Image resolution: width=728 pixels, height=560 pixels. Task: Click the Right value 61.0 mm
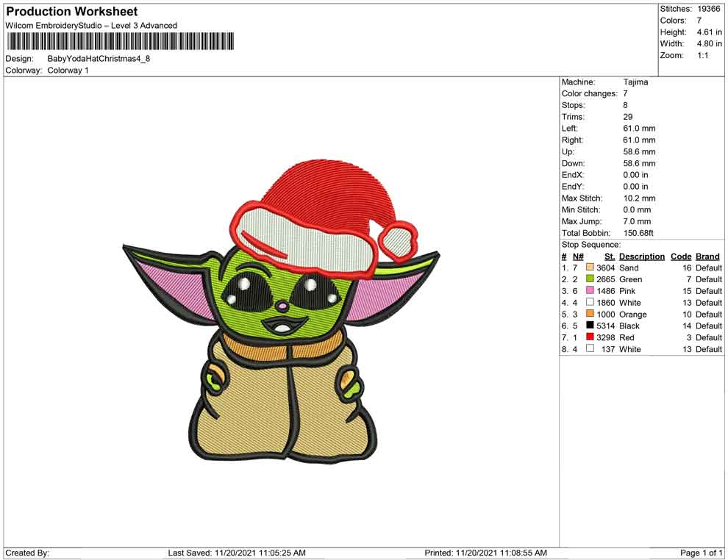tap(639, 140)
